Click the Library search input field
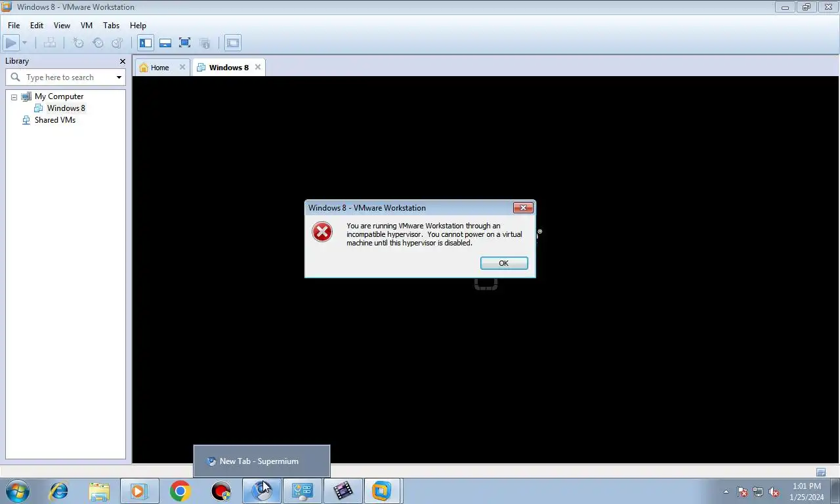 point(66,77)
